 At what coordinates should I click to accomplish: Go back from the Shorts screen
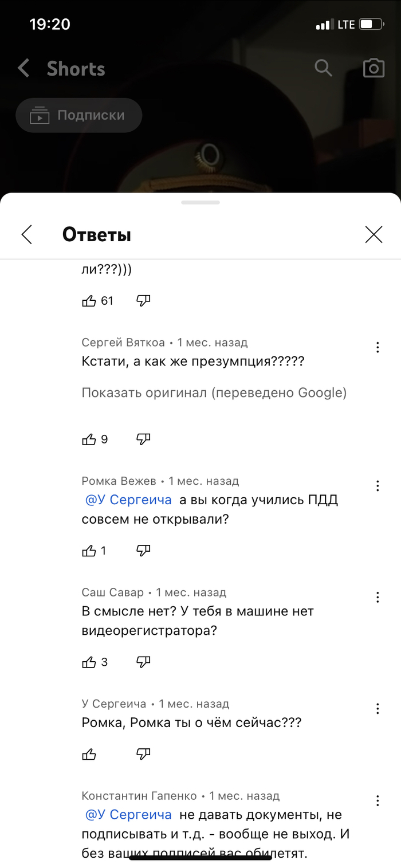point(23,69)
